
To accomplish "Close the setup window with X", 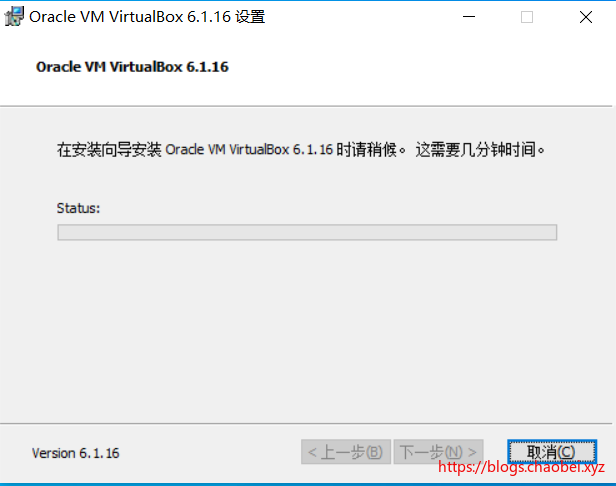I will point(586,17).
